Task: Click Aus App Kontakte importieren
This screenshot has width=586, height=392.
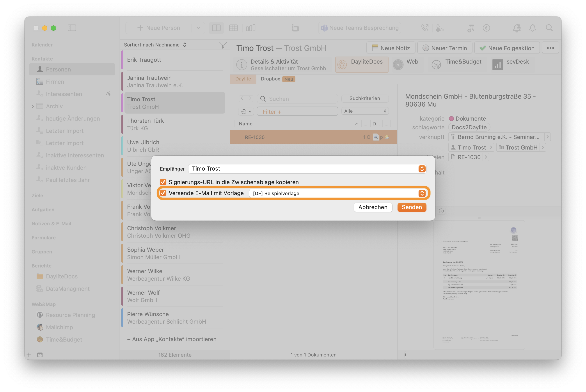Action: tap(172, 339)
